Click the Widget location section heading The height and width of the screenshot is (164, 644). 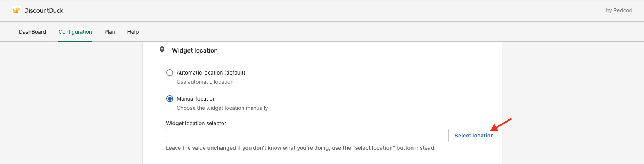(195, 50)
